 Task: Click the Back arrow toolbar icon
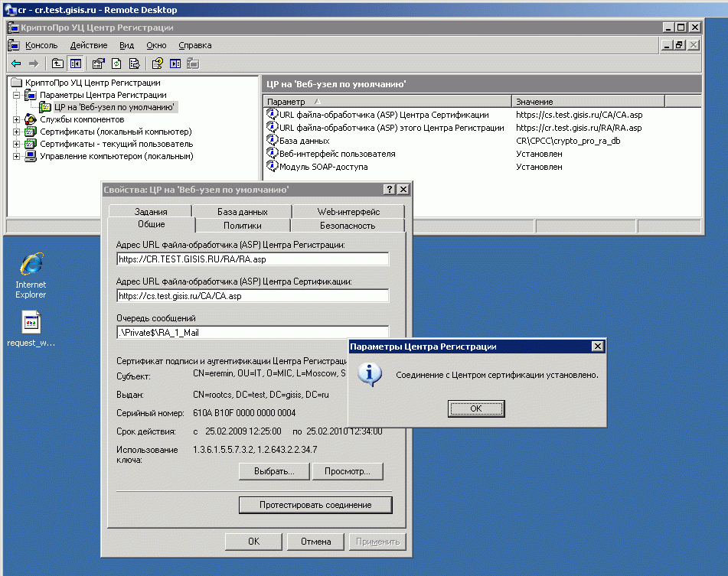tap(16, 63)
